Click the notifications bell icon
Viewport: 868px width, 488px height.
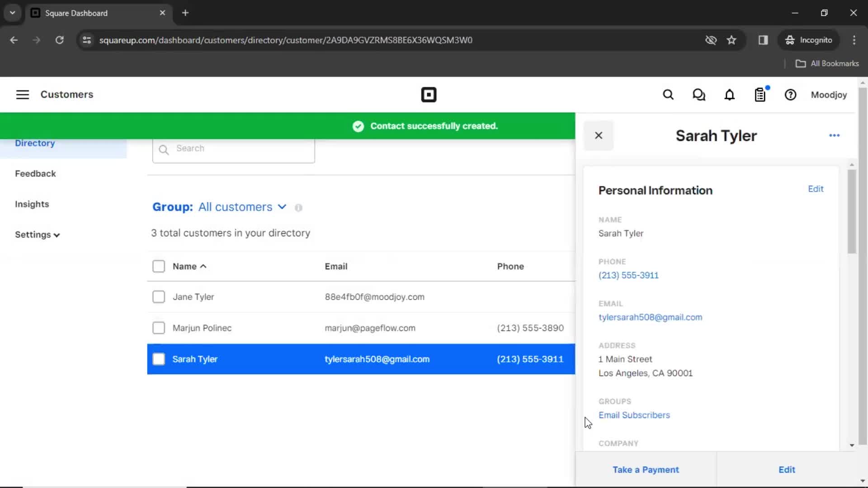pyautogui.click(x=730, y=95)
